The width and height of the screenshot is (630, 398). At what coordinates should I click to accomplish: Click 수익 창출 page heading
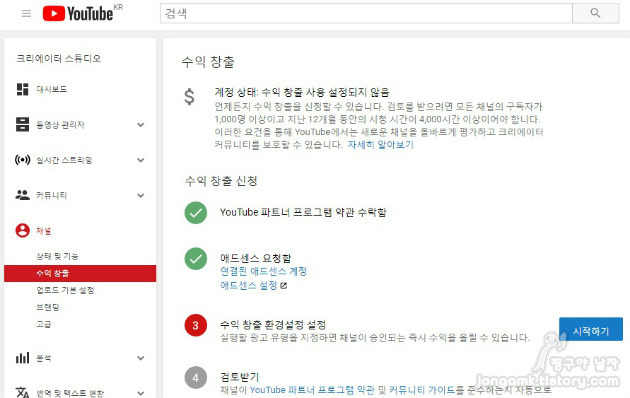click(x=208, y=62)
